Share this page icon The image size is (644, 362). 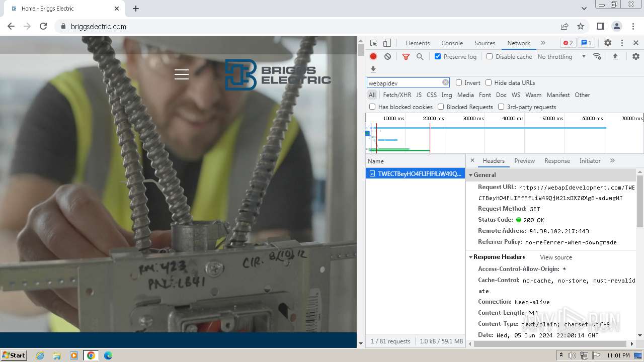pyautogui.click(x=565, y=26)
